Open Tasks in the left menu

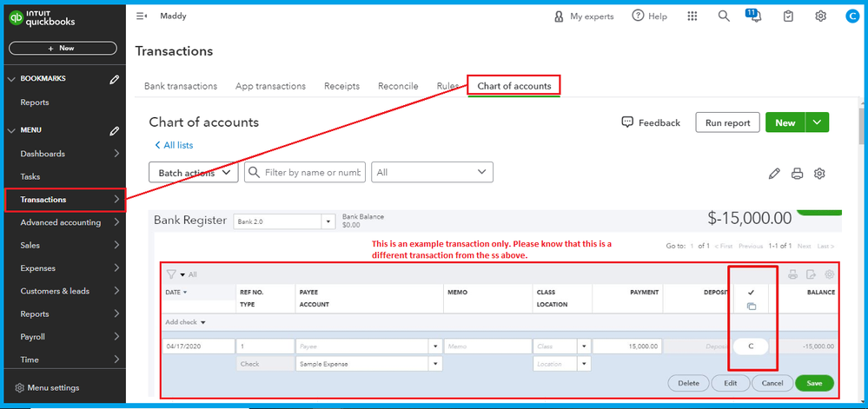pyautogui.click(x=30, y=176)
